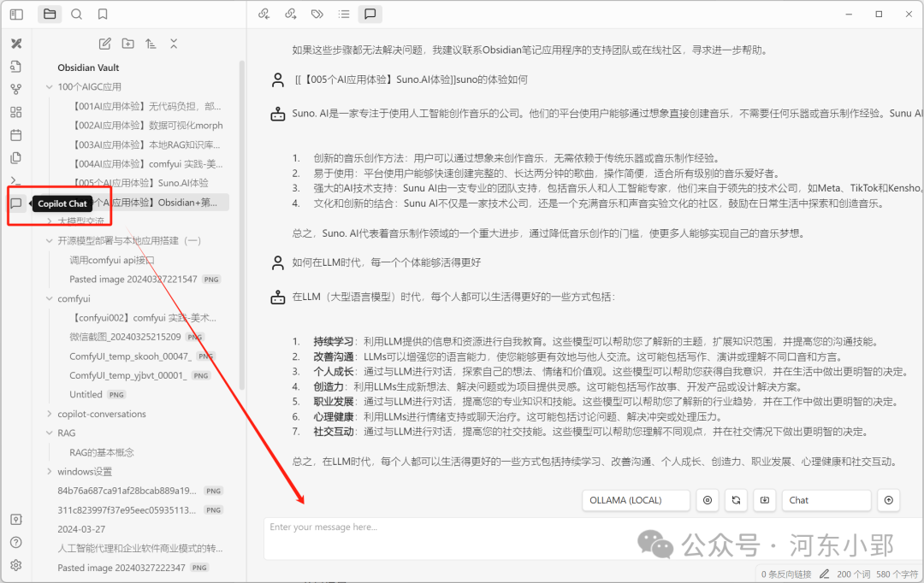This screenshot has height=583, width=924.
Task: Open the RAG的基本概念 note
Action: click(102, 452)
